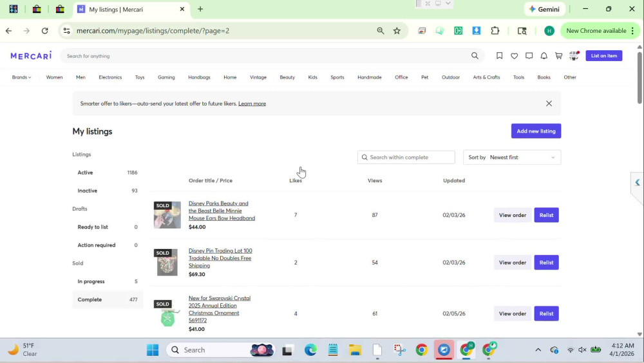Click the page vertical scrollbar
644x363 pixels.
click(639, 78)
